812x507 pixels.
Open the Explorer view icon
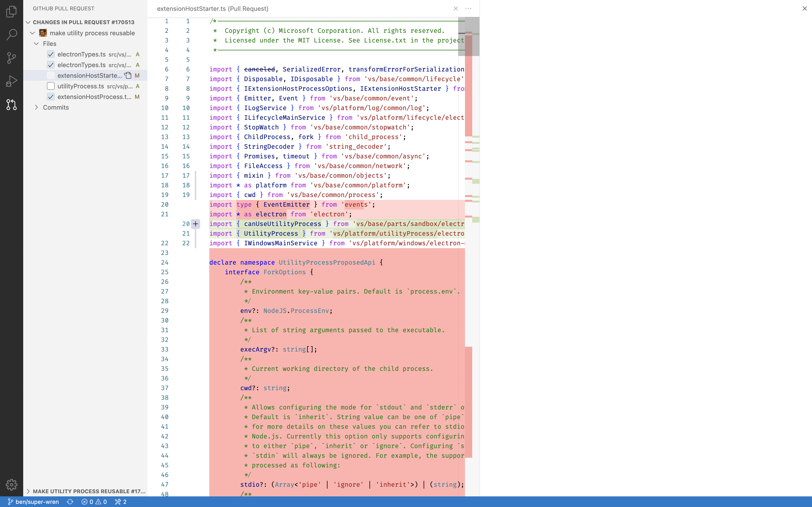[x=11, y=11]
